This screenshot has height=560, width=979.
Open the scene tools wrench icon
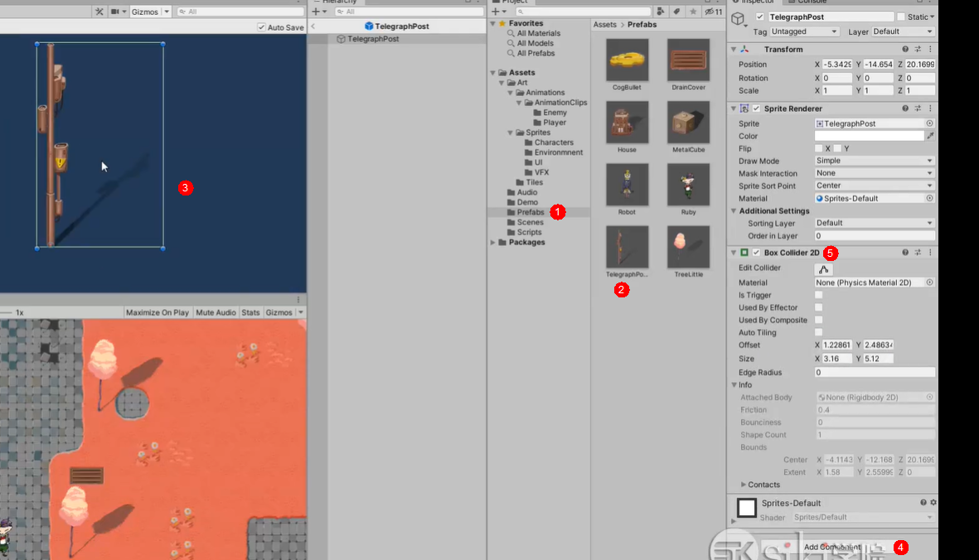pyautogui.click(x=99, y=12)
